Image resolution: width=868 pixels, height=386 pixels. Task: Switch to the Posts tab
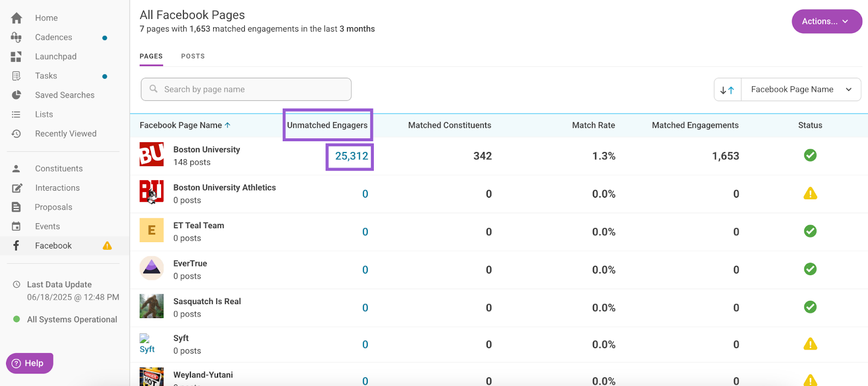[x=193, y=56]
